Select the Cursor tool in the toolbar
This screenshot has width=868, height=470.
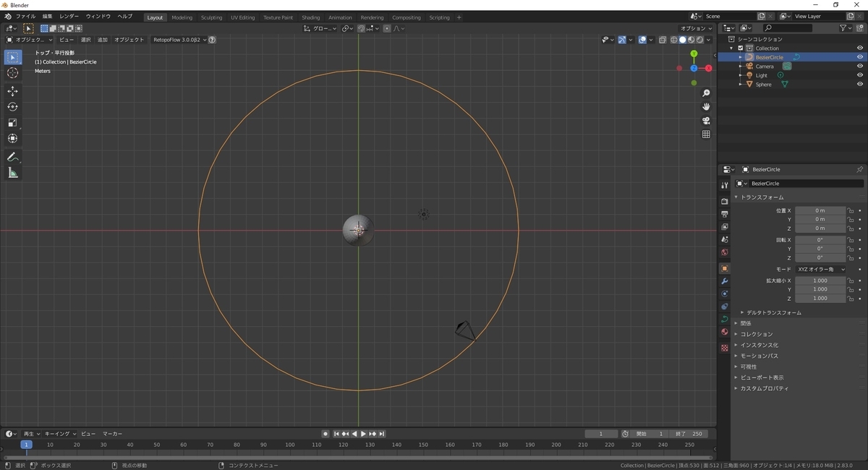click(12, 73)
